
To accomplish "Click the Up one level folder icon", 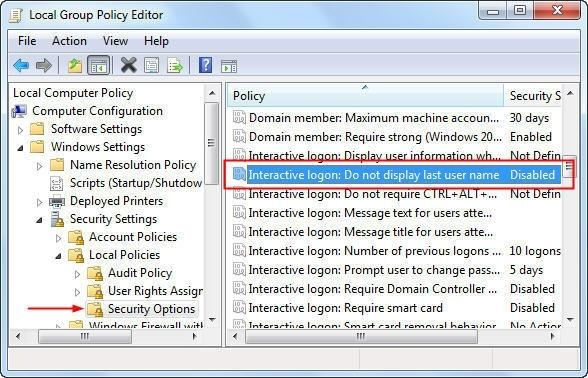I will [x=75, y=66].
